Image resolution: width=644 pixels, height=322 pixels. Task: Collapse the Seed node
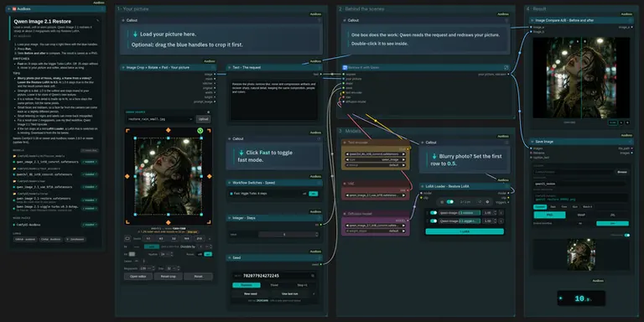230,257
